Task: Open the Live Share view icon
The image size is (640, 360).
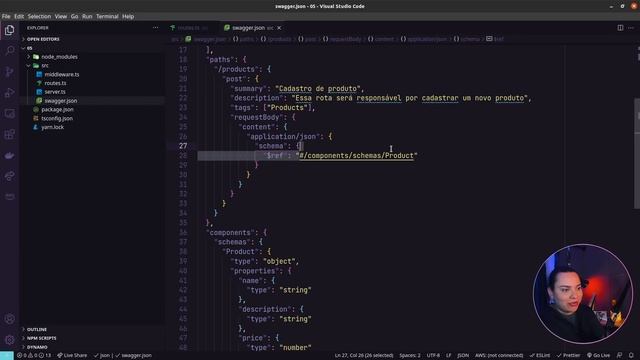Action: tap(9, 176)
